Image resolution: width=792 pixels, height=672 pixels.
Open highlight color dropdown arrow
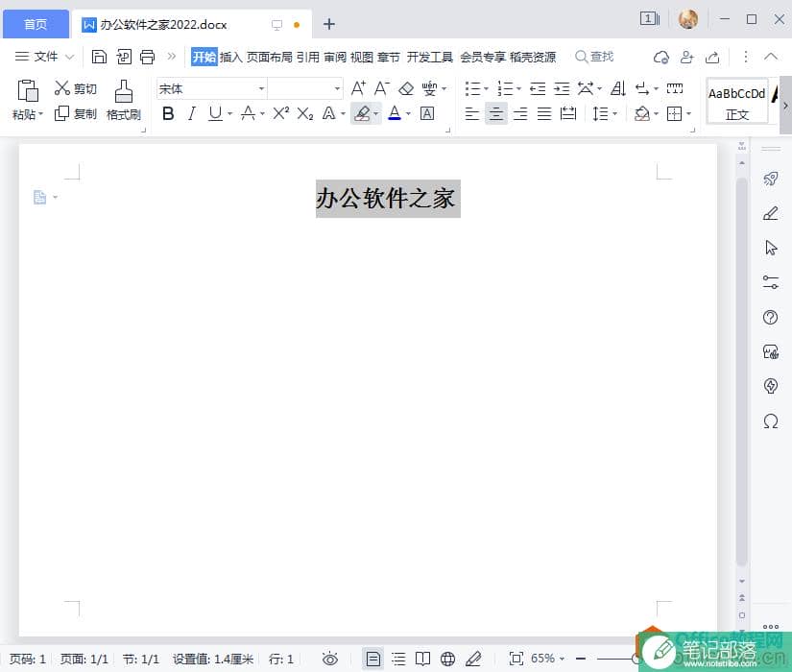(x=375, y=114)
